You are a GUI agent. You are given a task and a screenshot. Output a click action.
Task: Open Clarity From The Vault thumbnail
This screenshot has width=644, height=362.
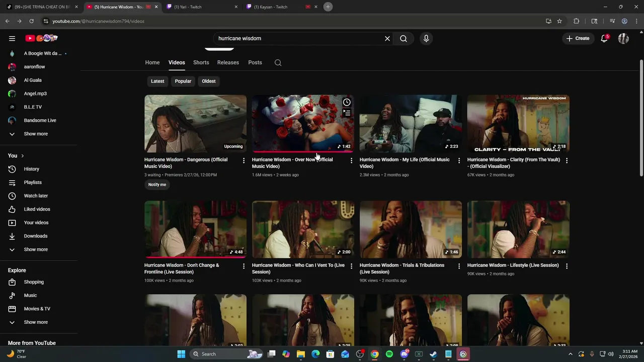pyautogui.click(x=518, y=124)
